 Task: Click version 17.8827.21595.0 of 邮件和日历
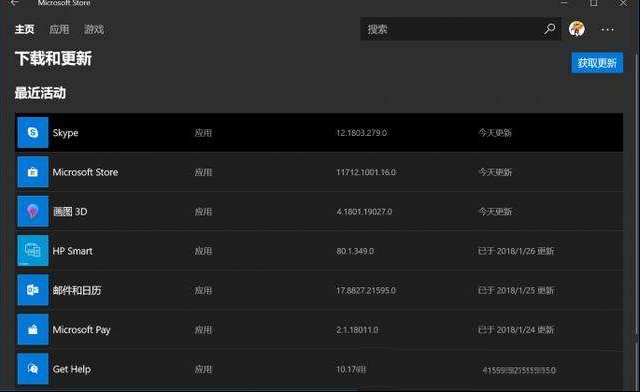(366, 290)
